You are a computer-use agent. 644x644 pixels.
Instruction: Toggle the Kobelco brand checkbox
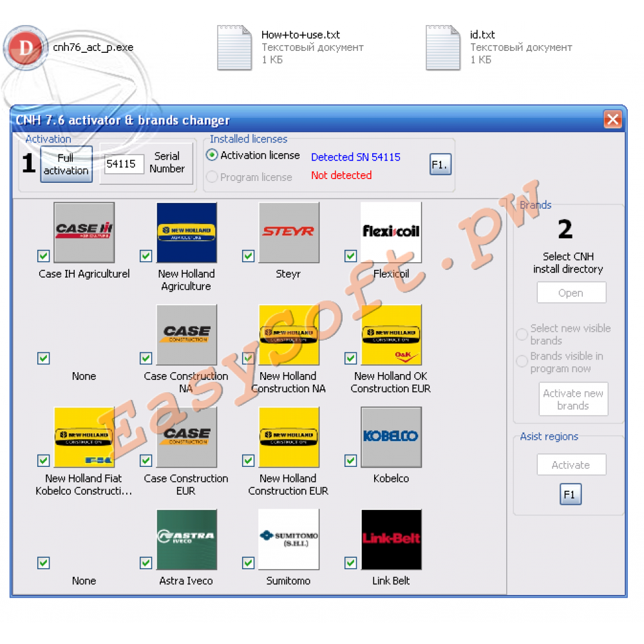pos(350,460)
